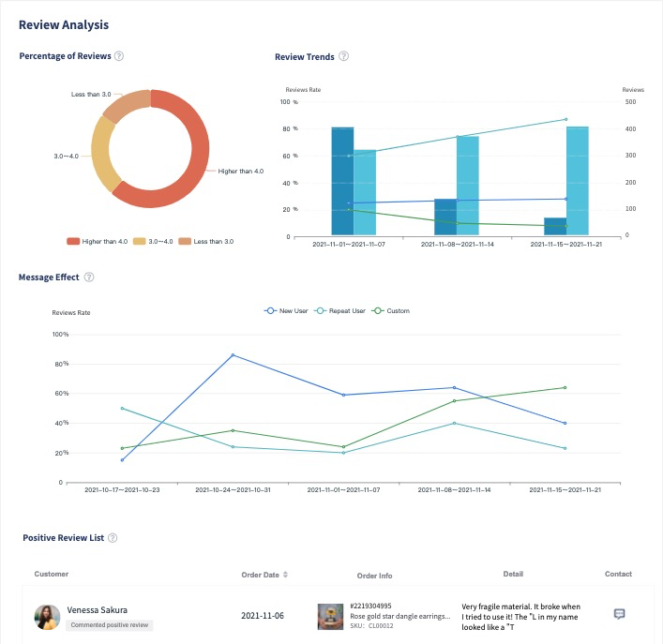Select New User peak point on Oct 24 week
The width and height of the screenshot is (663, 644).
pyautogui.click(x=233, y=355)
